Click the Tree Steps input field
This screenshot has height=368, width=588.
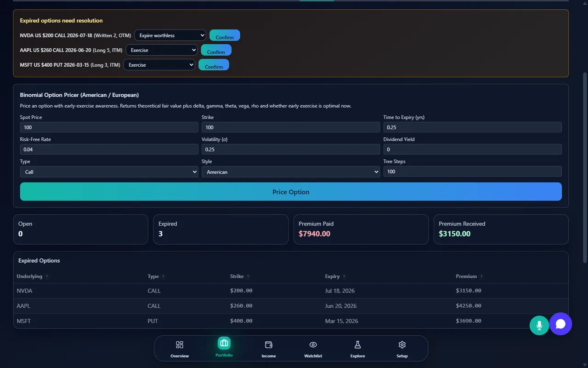(473, 171)
